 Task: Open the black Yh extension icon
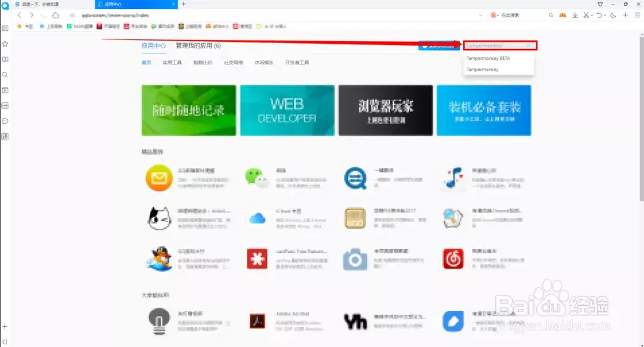[355, 321]
